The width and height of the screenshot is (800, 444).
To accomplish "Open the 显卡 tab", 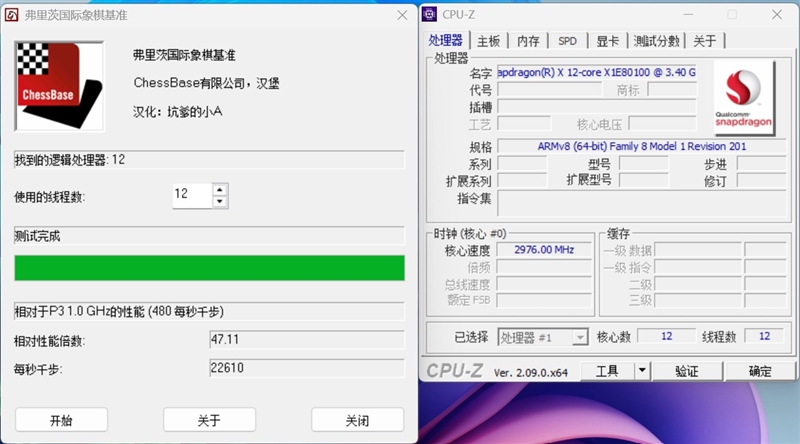I will [607, 41].
